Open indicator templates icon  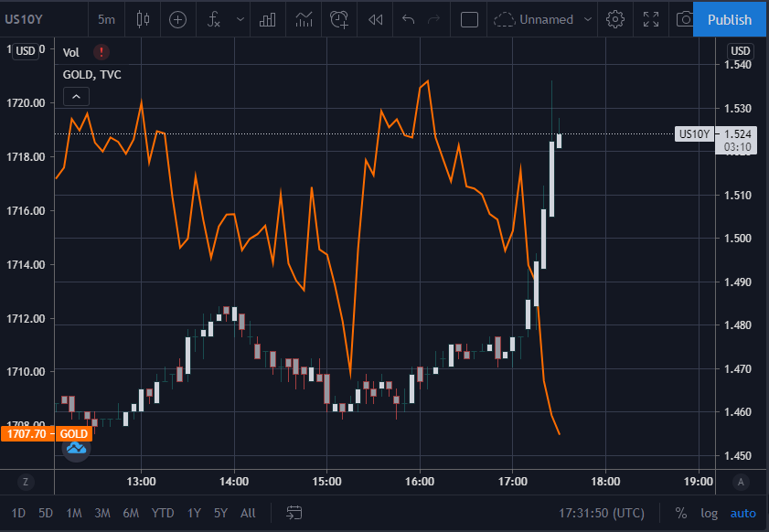304,19
